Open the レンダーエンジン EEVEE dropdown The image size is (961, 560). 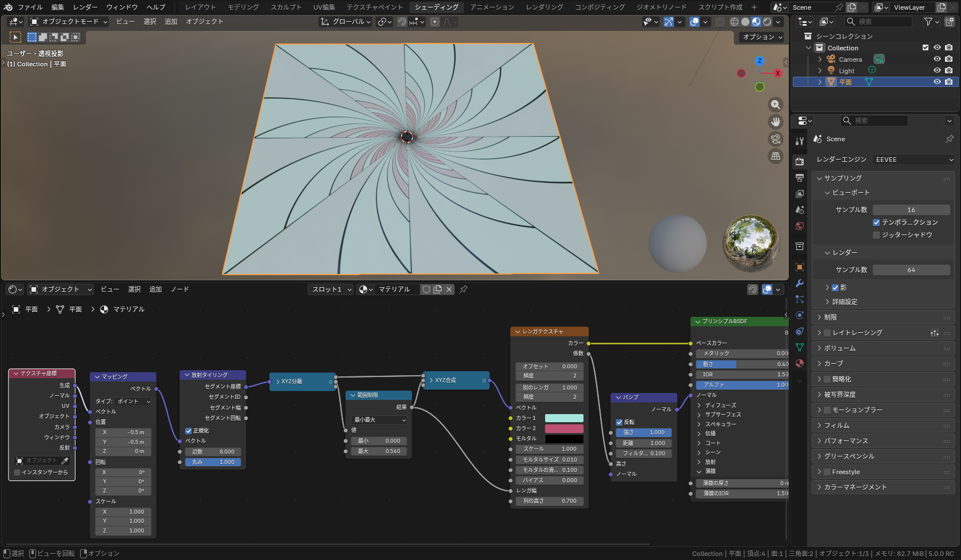[914, 160]
